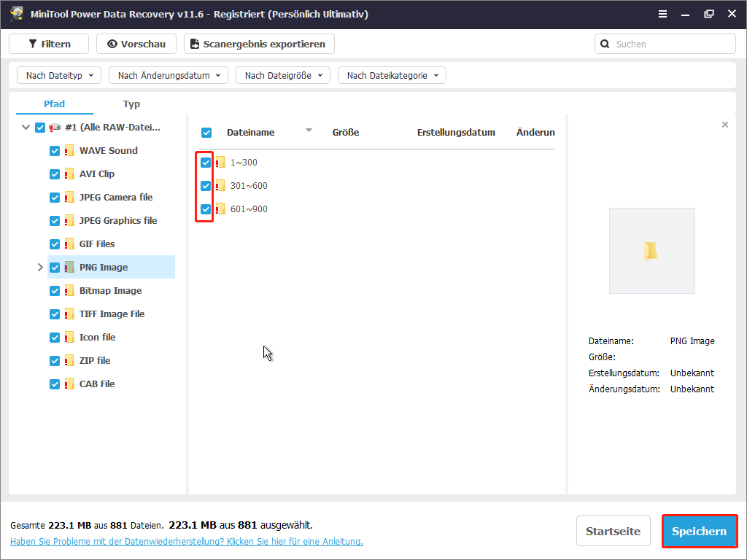Toggle the JPEG Camera file checkbox

(x=55, y=198)
